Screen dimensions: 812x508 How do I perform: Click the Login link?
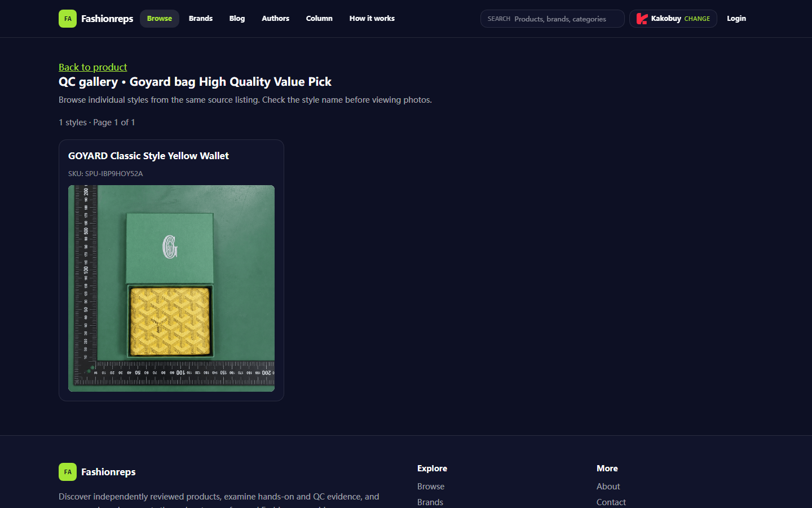[736, 19]
